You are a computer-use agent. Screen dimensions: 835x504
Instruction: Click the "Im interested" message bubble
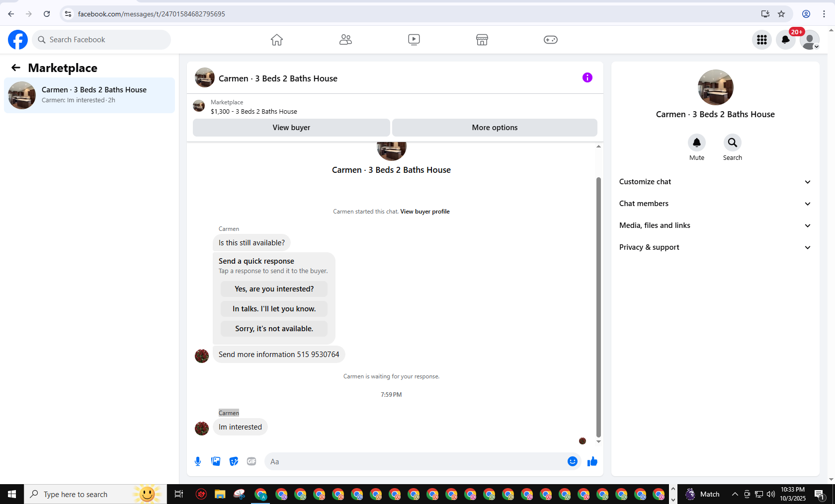240,427
